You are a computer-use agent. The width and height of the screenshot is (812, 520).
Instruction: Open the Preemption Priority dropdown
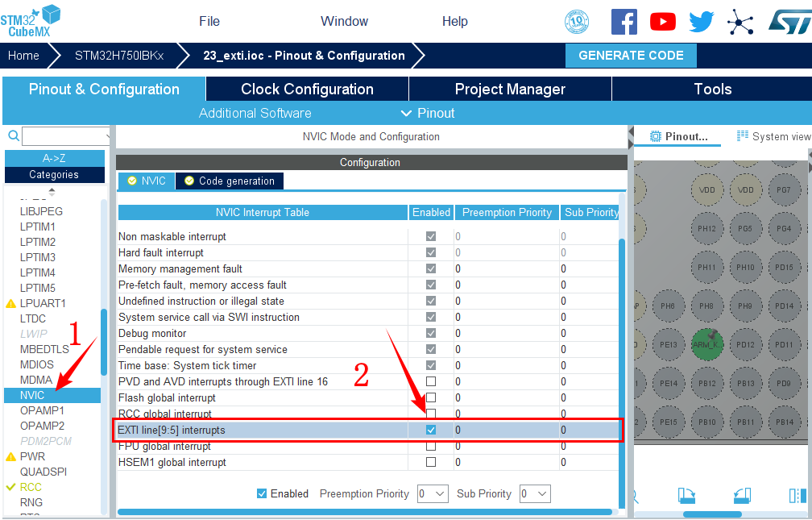click(x=433, y=493)
